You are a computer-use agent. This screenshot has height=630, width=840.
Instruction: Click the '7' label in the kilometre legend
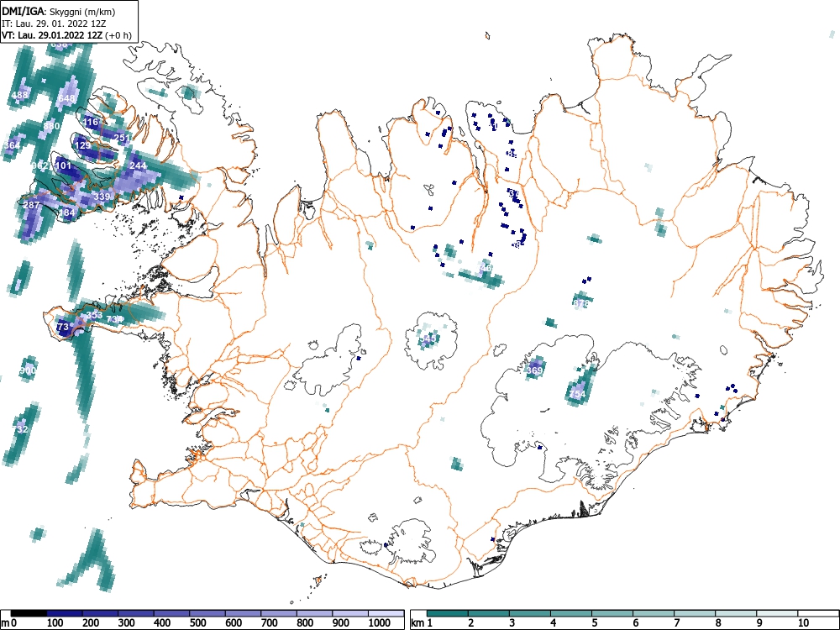[x=676, y=623]
